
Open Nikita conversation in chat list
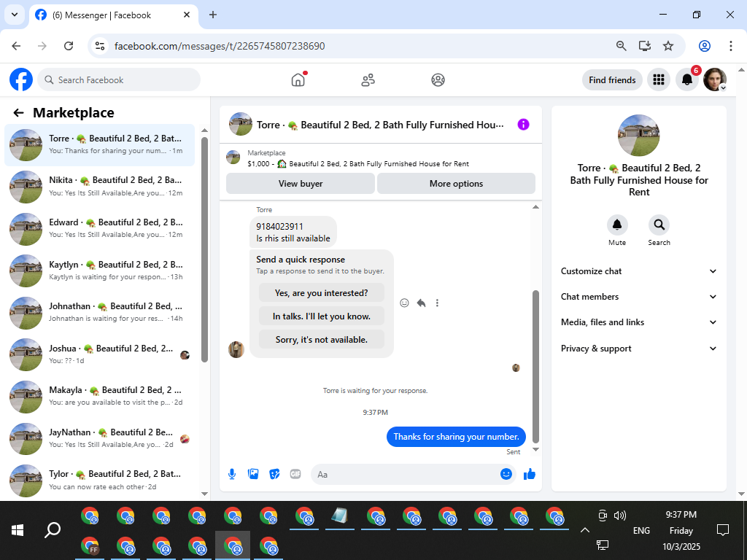click(x=99, y=187)
